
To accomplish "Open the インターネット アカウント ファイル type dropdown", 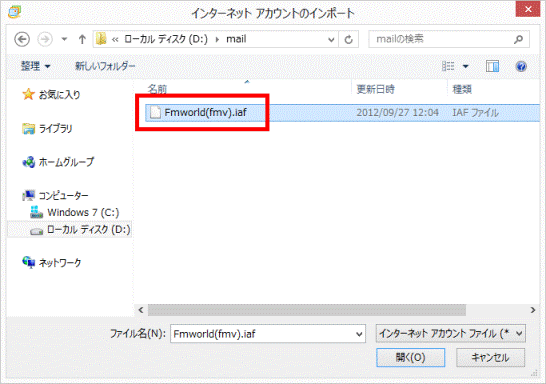I will pos(451,334).
